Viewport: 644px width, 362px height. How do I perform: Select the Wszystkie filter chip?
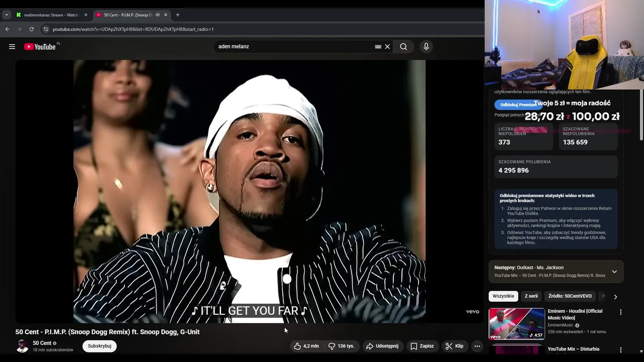pos(503,296)
